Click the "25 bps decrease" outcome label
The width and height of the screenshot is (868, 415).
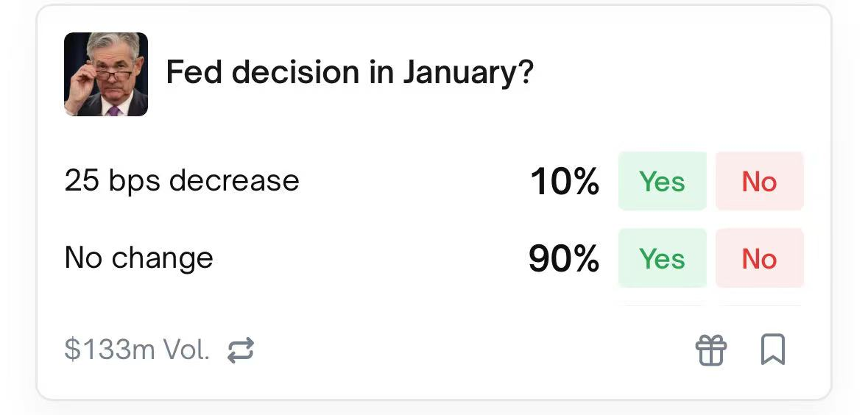click(x=182, y=181)
